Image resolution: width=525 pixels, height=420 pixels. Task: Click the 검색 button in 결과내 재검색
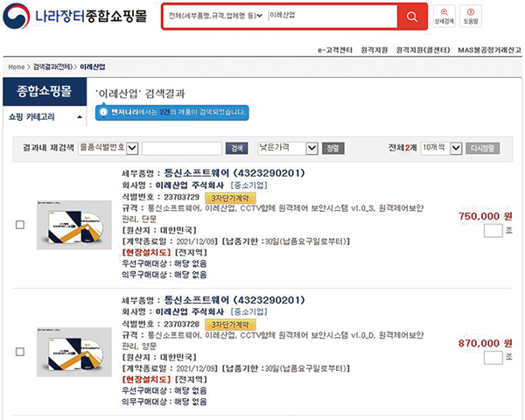(x=237, y=149)
